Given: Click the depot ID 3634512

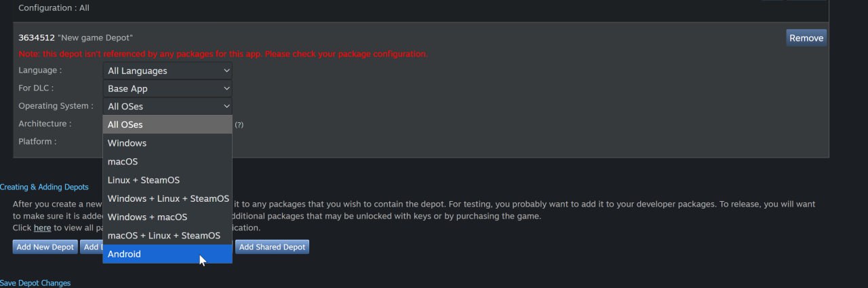Looking at the screenshot, I should coord(36,37).
